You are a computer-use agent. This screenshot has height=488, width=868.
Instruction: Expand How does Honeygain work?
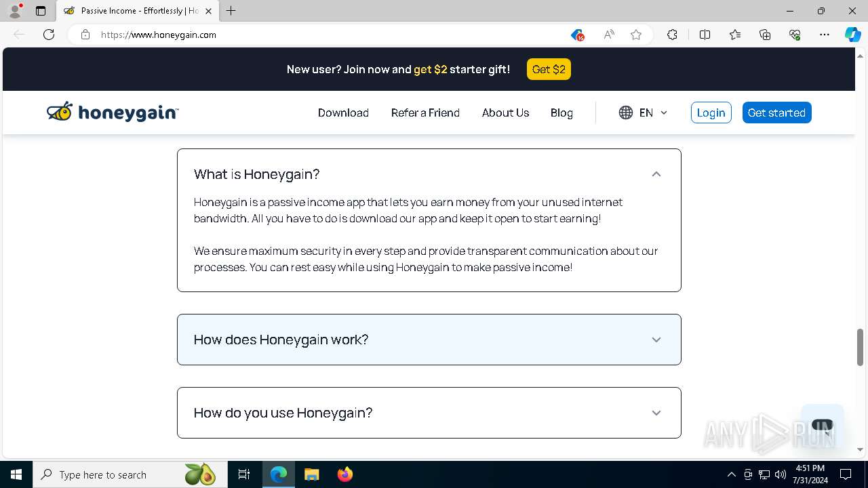429,340
